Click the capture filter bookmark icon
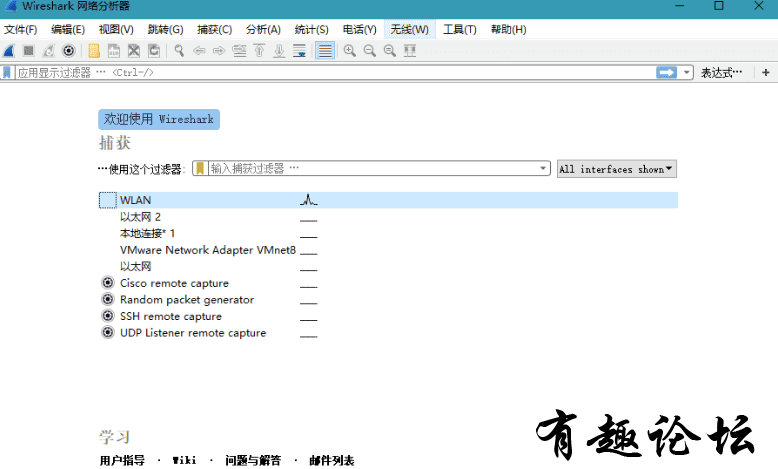 click(200, 168)
